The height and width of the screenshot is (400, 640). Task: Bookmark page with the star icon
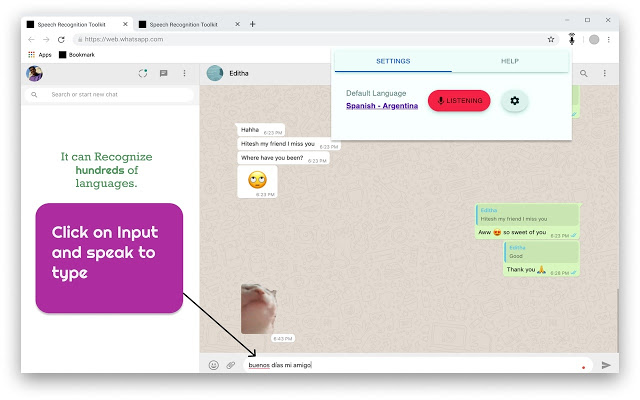(551, 40)
